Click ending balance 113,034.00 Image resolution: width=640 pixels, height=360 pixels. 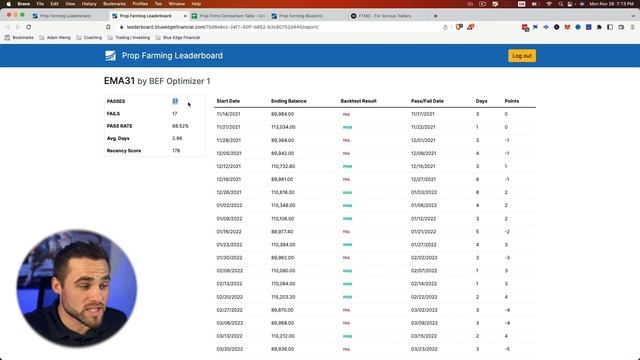[x=283, y=127]
